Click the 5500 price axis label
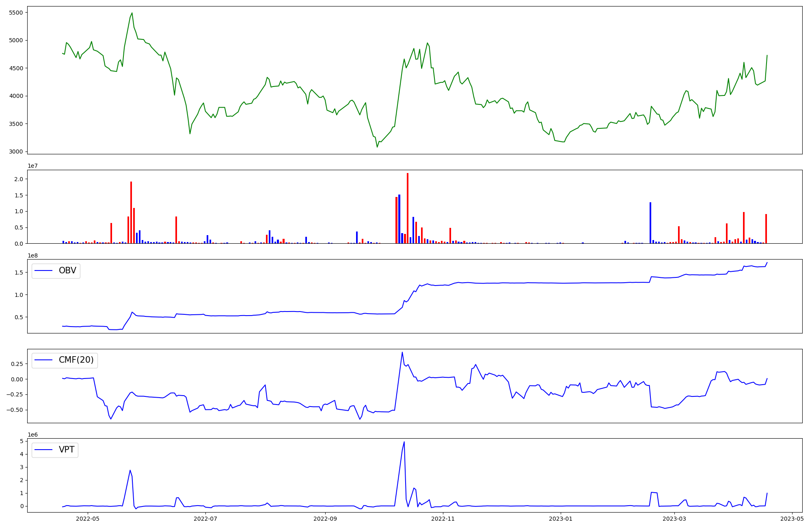 coord(16,13)
